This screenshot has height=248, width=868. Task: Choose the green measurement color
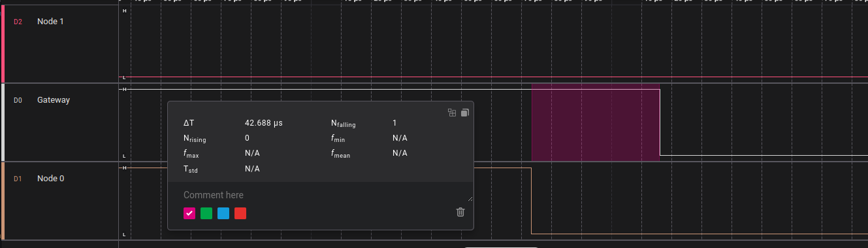coord(206,213)
